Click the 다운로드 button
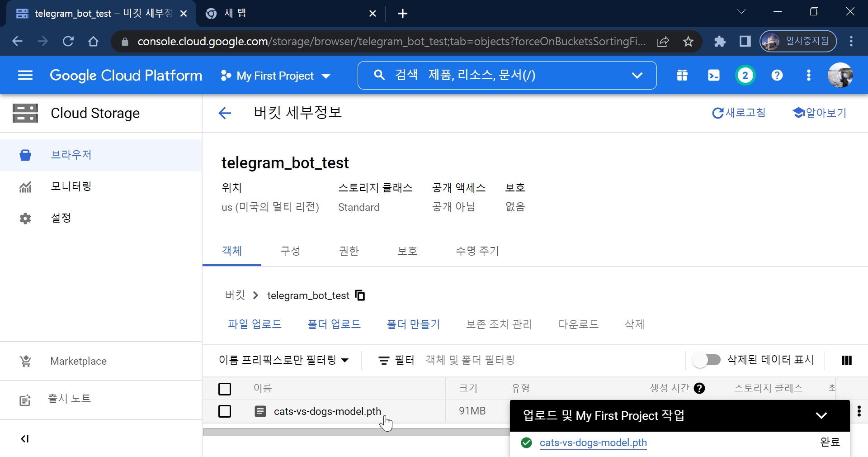Image resolution: width=868 pixels, height=457 pixels. [x=579, y=324]
